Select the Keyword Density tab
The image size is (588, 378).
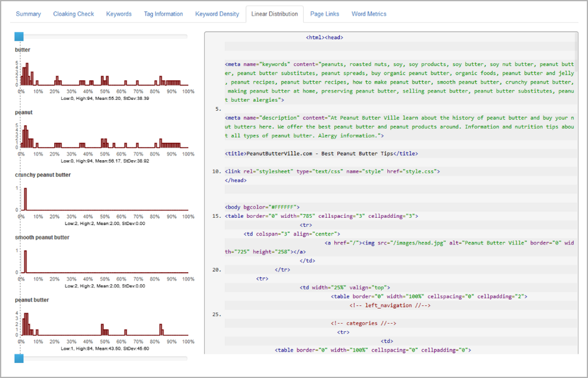(217, 14)
